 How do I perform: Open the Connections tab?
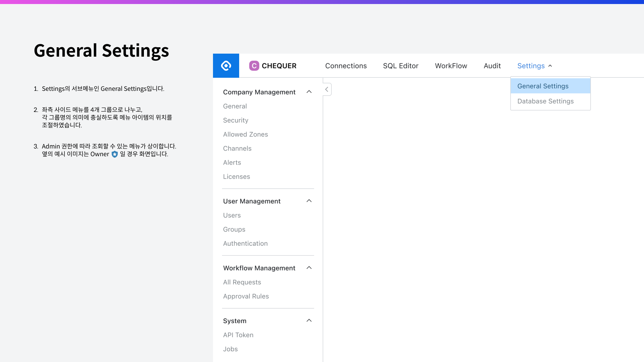[346, 66]
